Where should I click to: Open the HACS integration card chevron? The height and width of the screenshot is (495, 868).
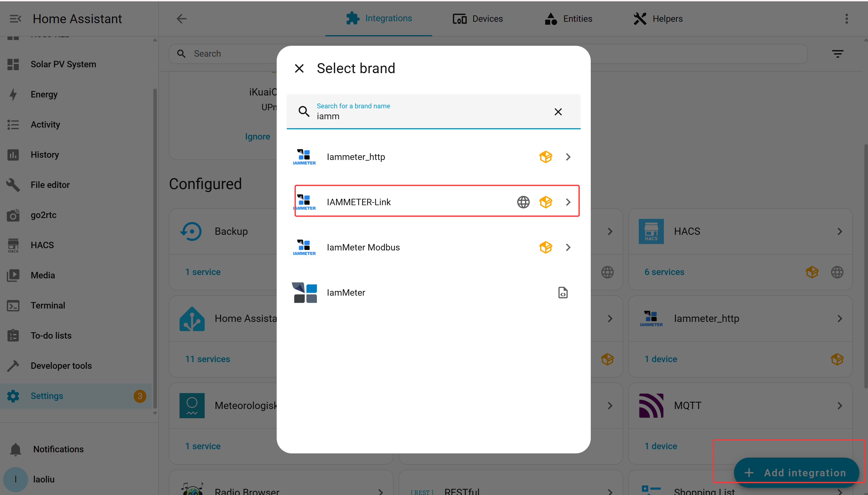pyautogui.click(x=840, y=231)
